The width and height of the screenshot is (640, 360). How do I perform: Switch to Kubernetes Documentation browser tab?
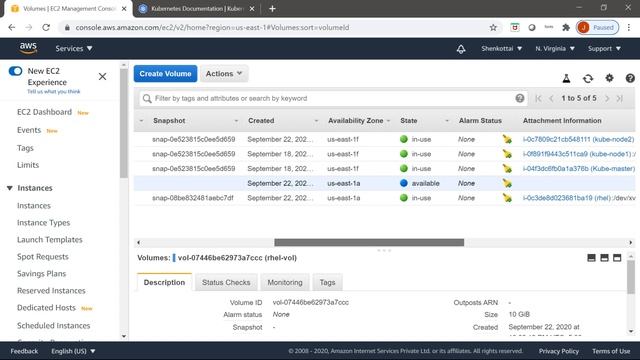coord(198,9)
